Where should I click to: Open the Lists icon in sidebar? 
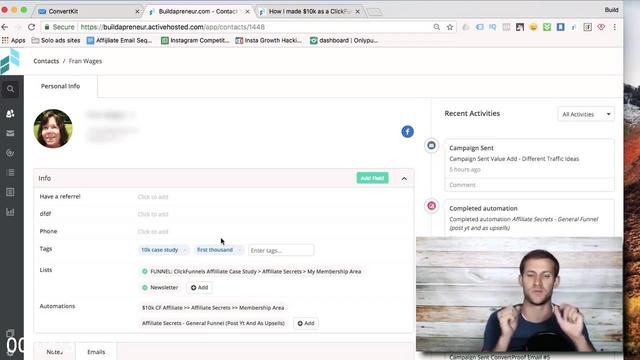10,173
